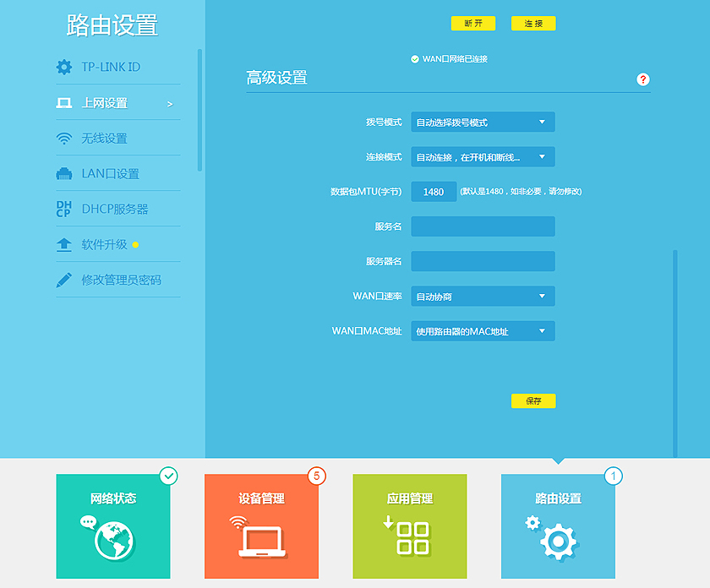710x588 pixels.
Task: Open the WAN口速率 dropdown
Action: [482, 296]
